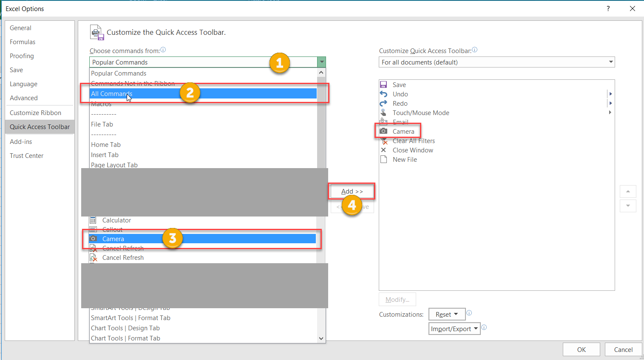The height and width of the screenshot is (360, 644).
Task: Open the For all documents (default) dropdown
Action: (x=496, y=62)
